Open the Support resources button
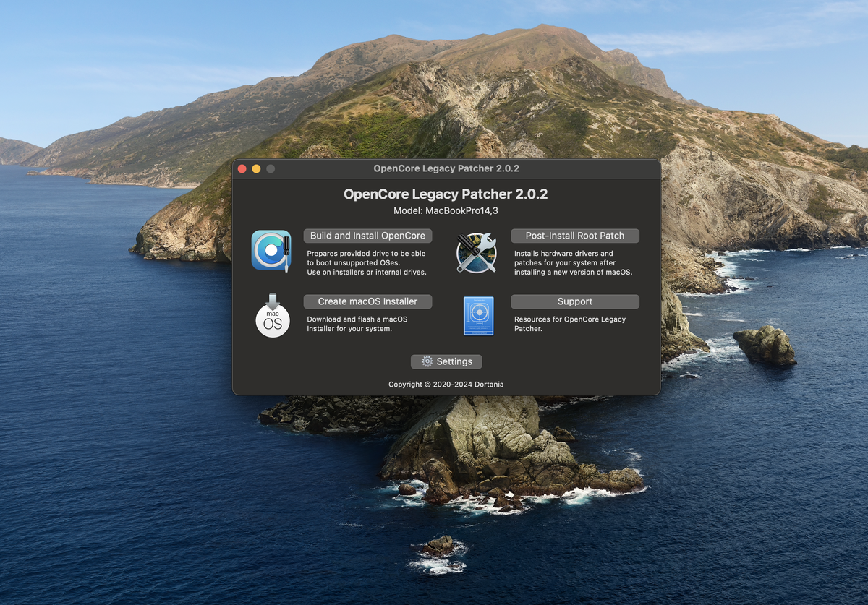The width and height of the screenshot is (868, 605). [x=575, y=301]
